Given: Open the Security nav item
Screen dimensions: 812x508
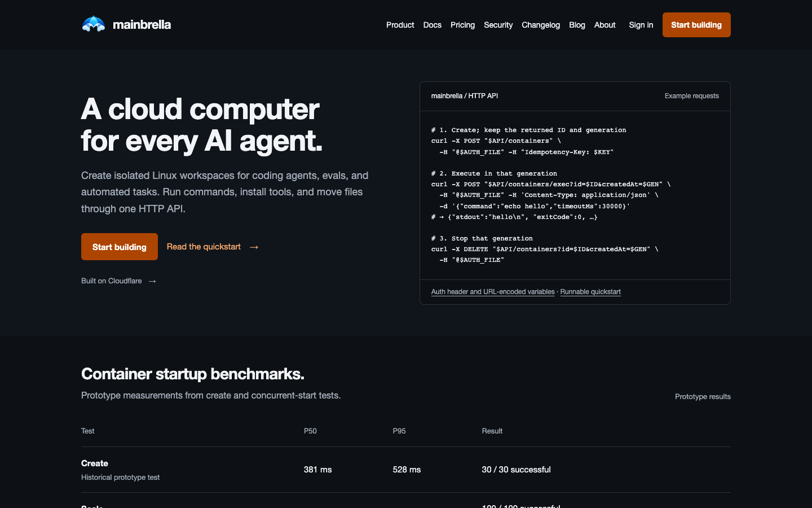Looking at the screenshot, I should pyautogui.click(x=498, y=25).
